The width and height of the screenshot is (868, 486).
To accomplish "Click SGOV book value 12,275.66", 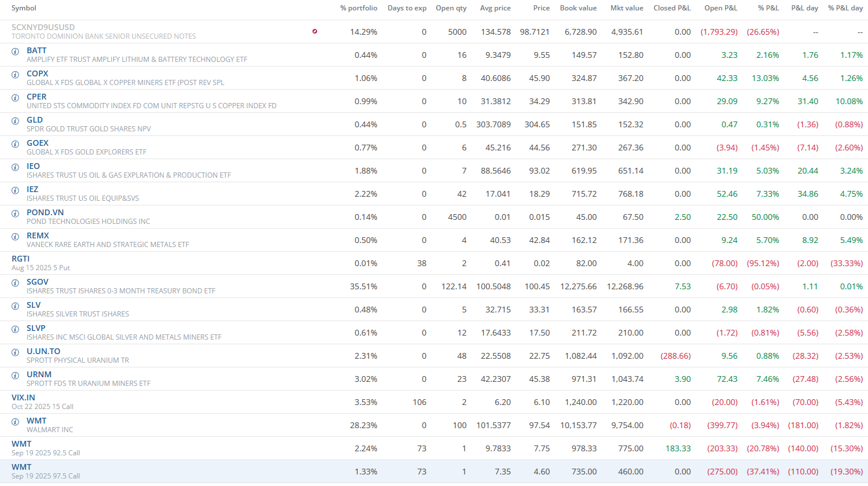I will pos(578,286).
